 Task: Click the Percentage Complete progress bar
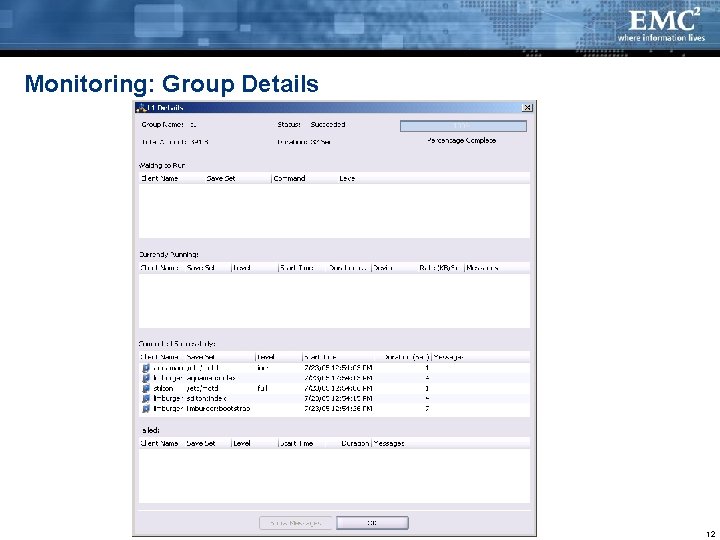click(x=463, y=126)
